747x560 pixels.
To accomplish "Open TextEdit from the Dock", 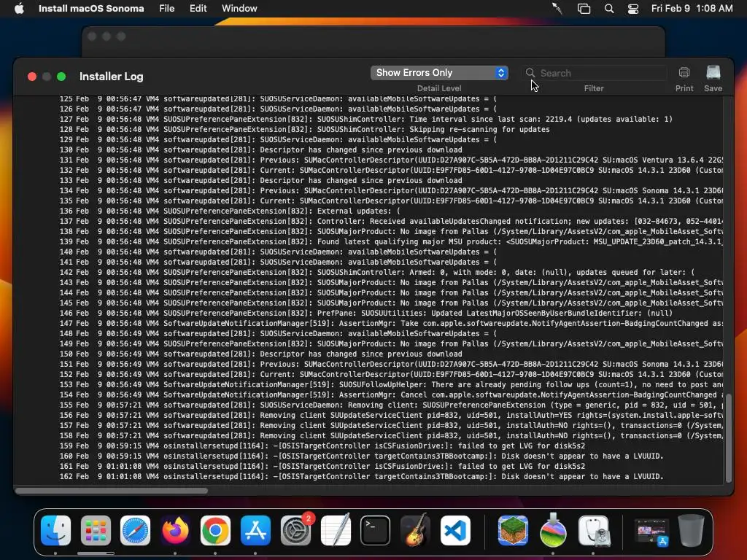I will 336,530.
